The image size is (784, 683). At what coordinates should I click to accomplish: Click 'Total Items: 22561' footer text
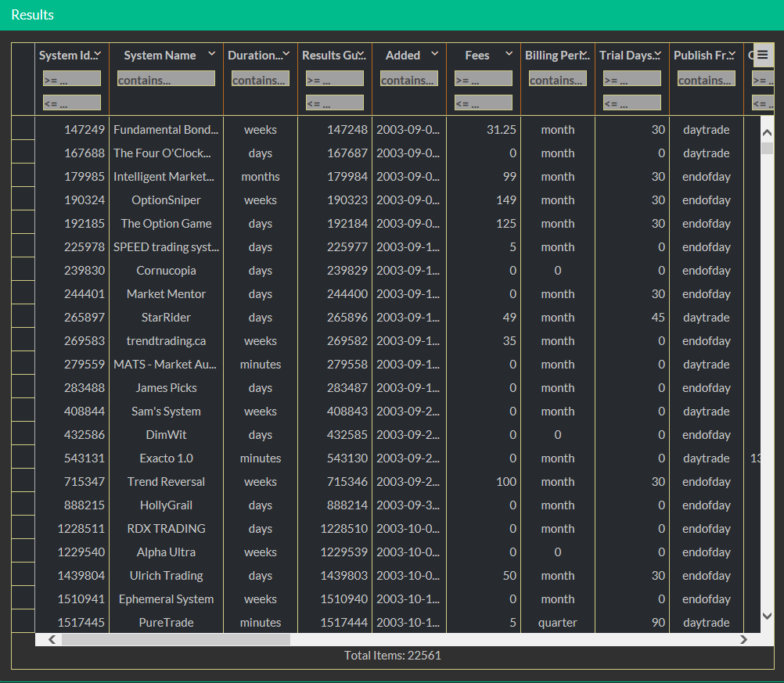pos(393,656)
